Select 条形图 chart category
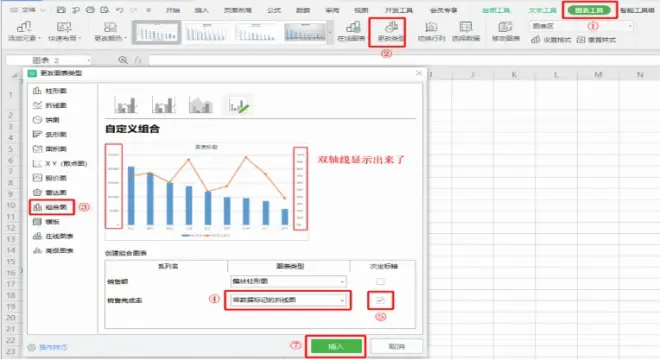The width and height of the screenshot is (660, 360). click(50, 134)
